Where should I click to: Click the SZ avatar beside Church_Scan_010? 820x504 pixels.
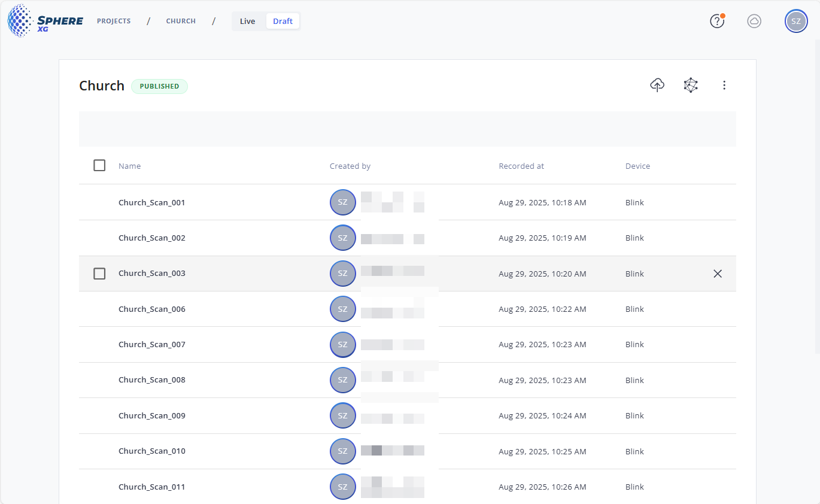(342, 451)
